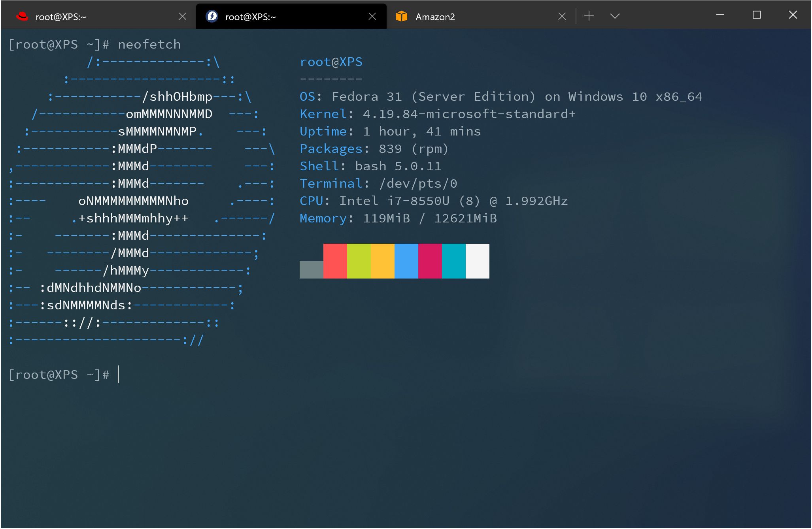Close the Fedora root@XPS tab
Screen dimensions: 812x529
[372, 16]
